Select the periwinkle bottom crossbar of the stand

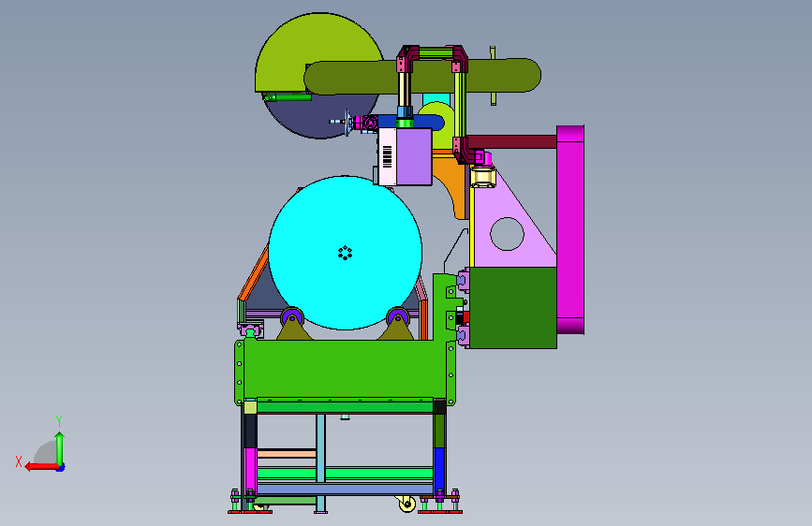[345, 489]
